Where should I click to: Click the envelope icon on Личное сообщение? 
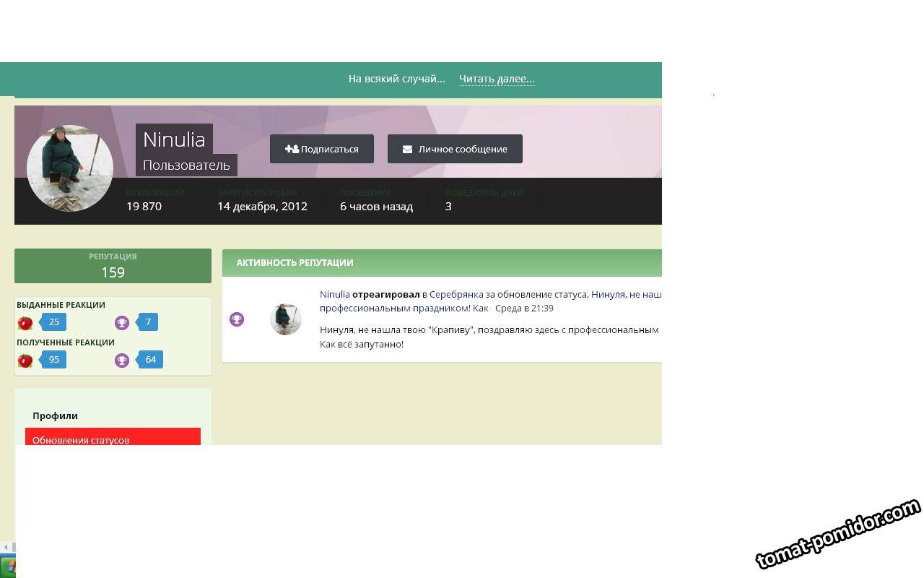(407, 150)
